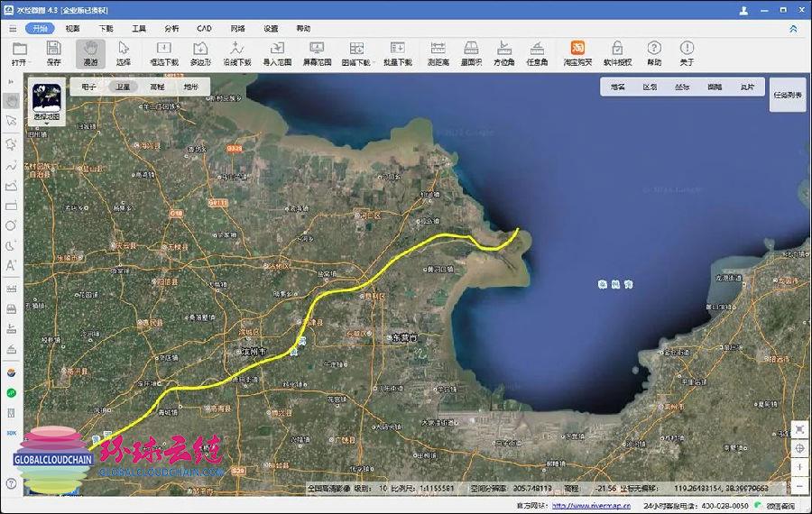
Task: Select the 漫游 pan hand tool
Action: click(x=90, y=52)
